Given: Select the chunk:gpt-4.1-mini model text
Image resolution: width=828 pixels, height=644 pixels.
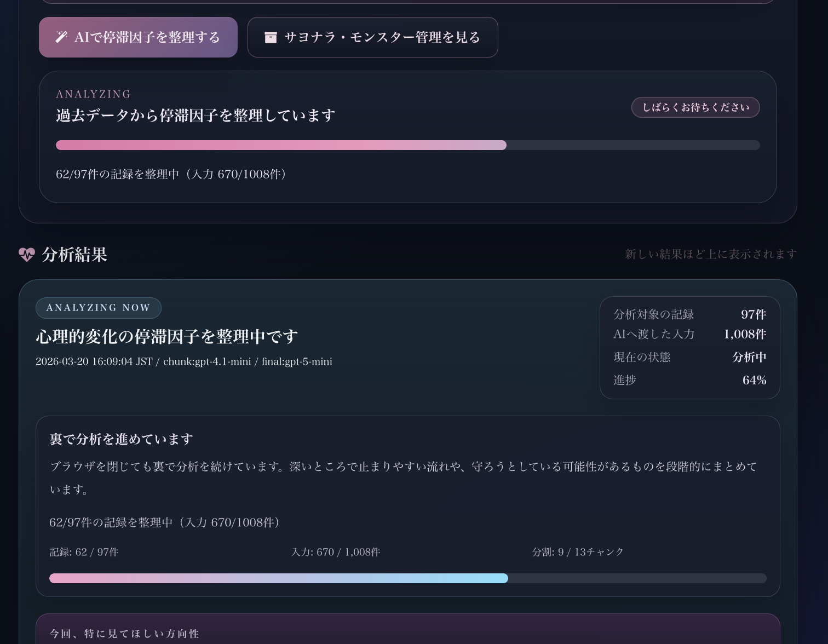Looking at the screenshot, I should [207, 361].
